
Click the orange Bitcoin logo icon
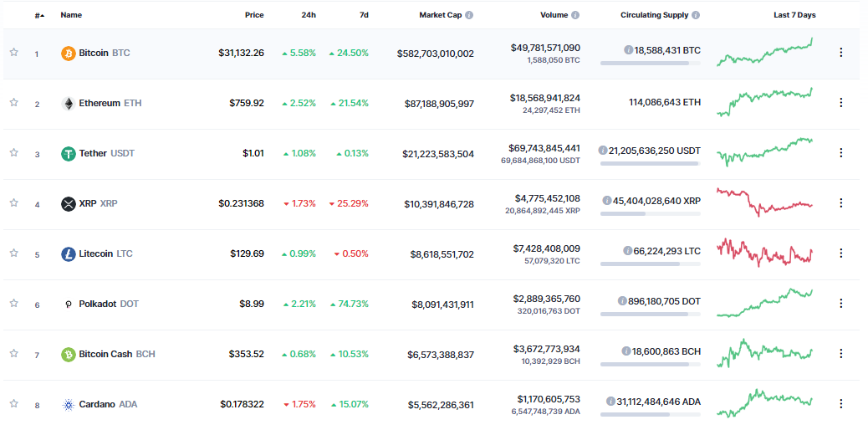[68, 54]
